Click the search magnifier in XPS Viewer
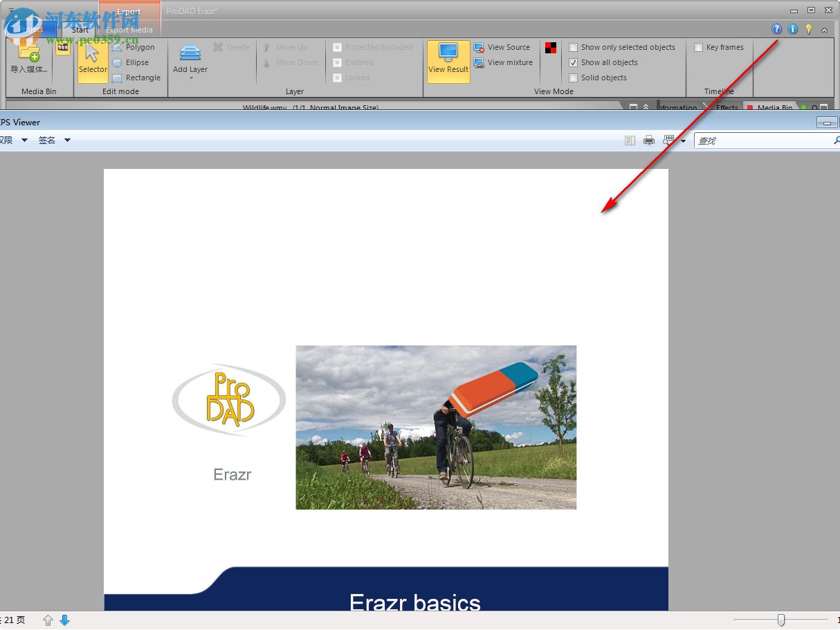The height and width of the screenshot is (630, 840). 836,141
